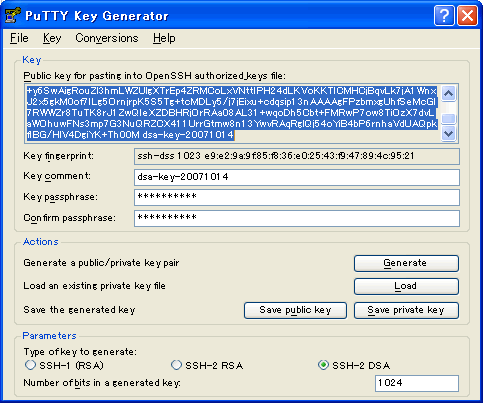483x403 pixels.
Task: Click the Generate button
Action: [x=406, y=263]
